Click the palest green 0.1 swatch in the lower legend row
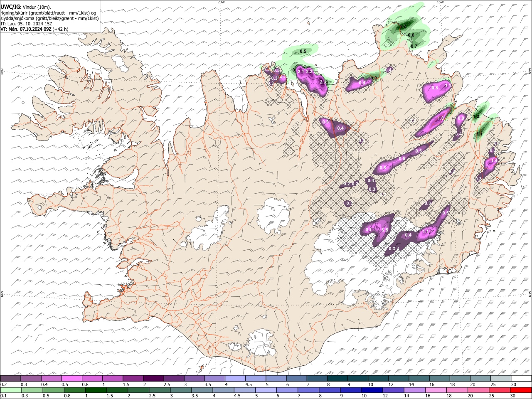Viewport: 532px width, 399px height. pos(11,390)
